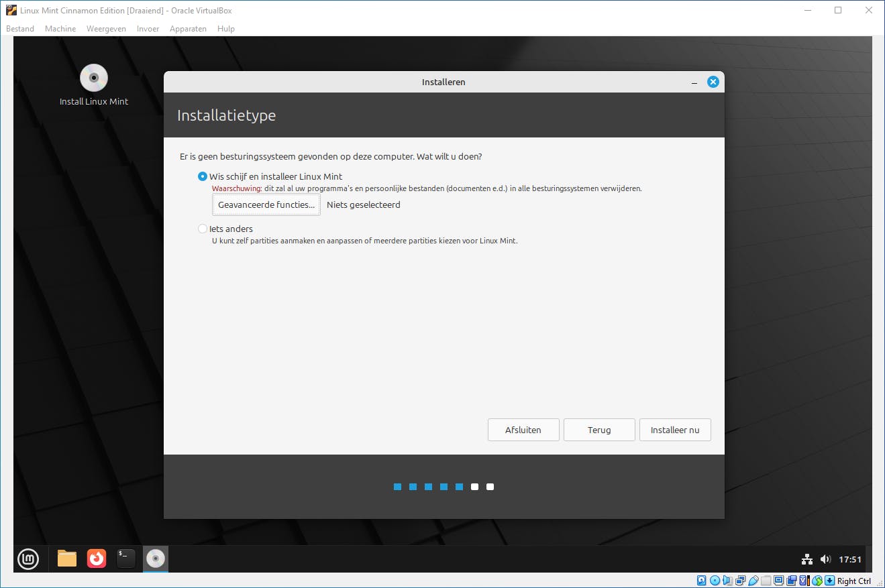Click the 'Er is geen besturingssysteem gevonden' text

pyautogui.click(x=331, y=156)
